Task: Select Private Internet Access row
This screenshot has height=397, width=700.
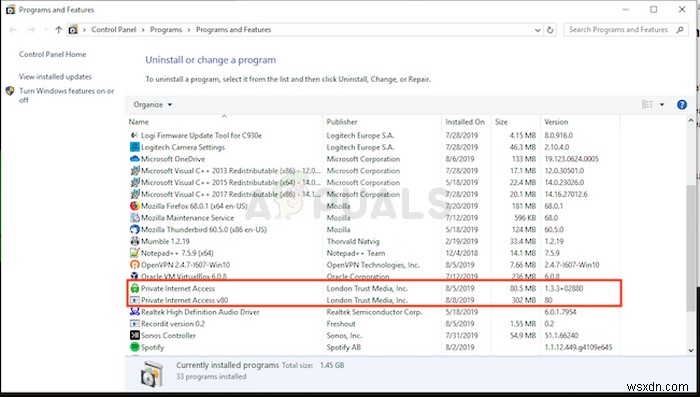Action: 374,288
